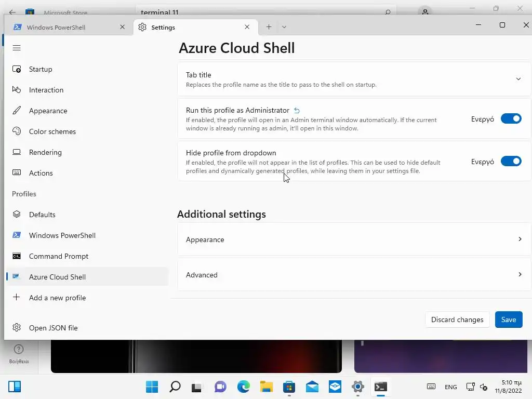
Task: Open taskbar Search
Action: click(175, 387)
